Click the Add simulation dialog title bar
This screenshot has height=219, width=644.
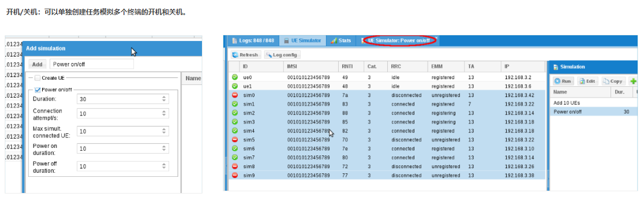click(x=113, y=49)
